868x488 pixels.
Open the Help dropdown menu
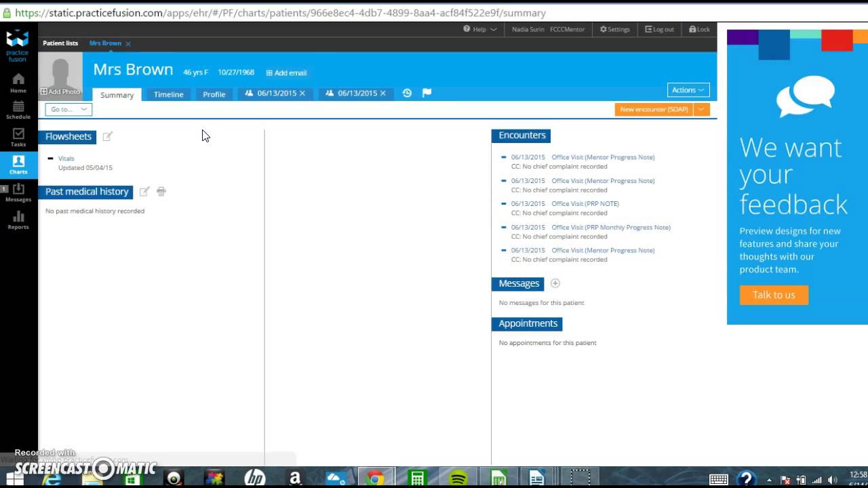tap(480, 29)
